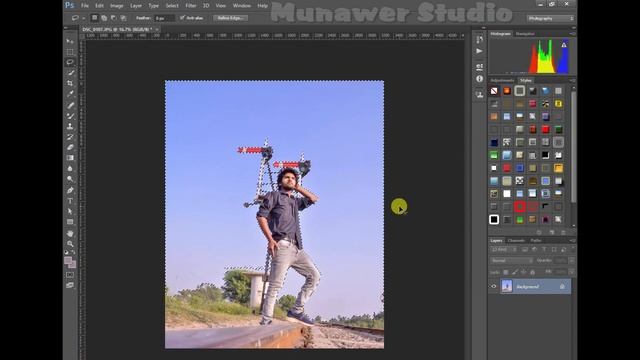Open the Photography workspace dropdown
Screen dimensions: 640x360
click(x=550, y=18)
